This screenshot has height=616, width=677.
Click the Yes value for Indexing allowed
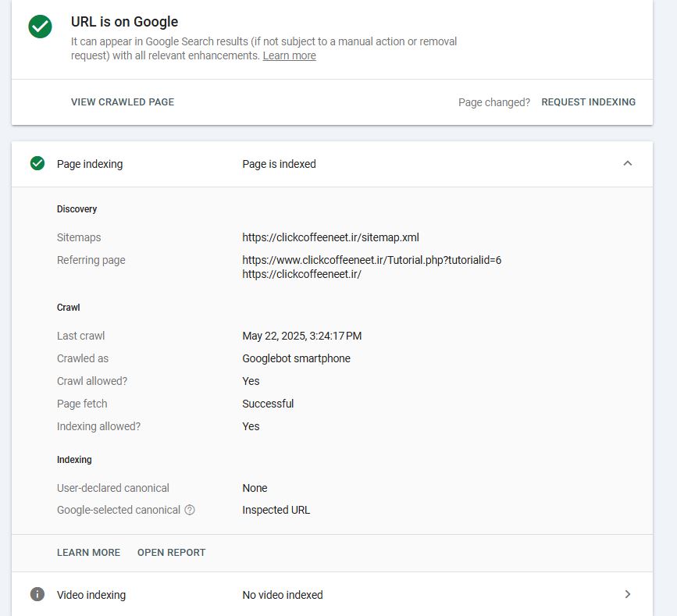tap(251, 426)
